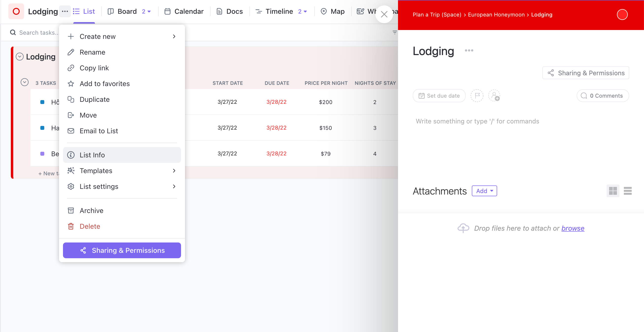Click the browse link for attachments

point(573,228)
